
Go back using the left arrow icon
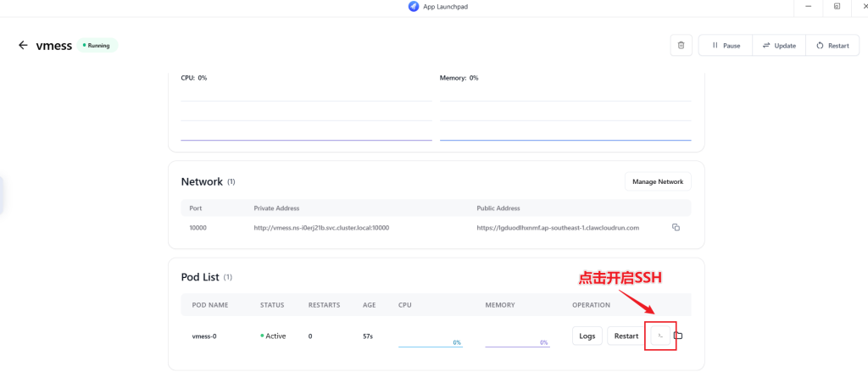[x=23, y=46]
